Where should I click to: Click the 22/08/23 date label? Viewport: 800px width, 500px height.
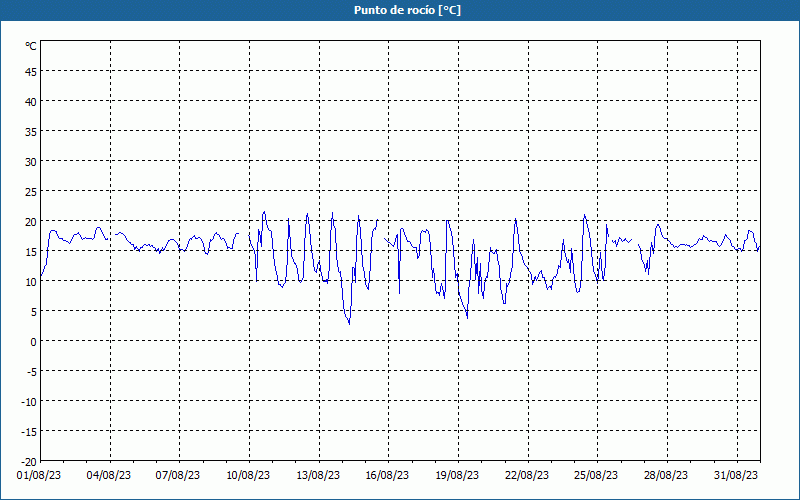pyautogui.click(x=527, y=476)
